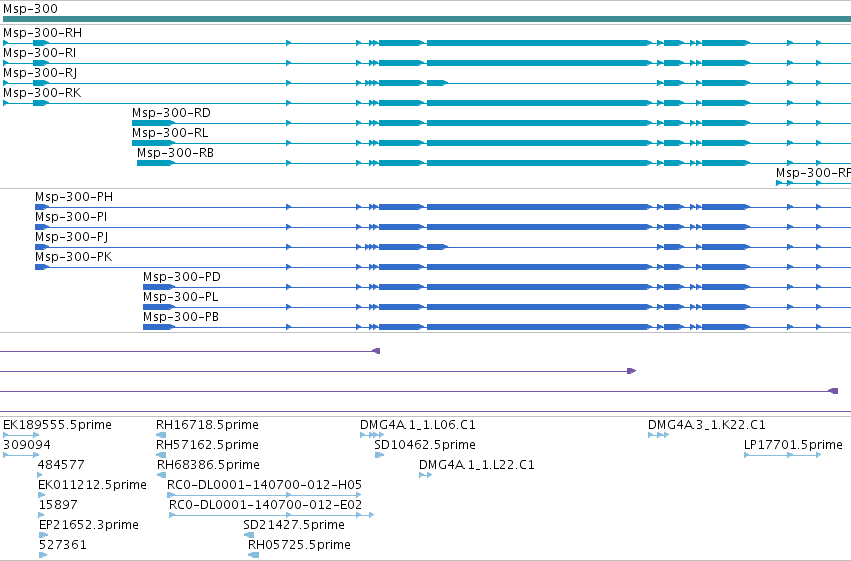Click the end arrow of the middle-length purple line

(x=631, y=371)
